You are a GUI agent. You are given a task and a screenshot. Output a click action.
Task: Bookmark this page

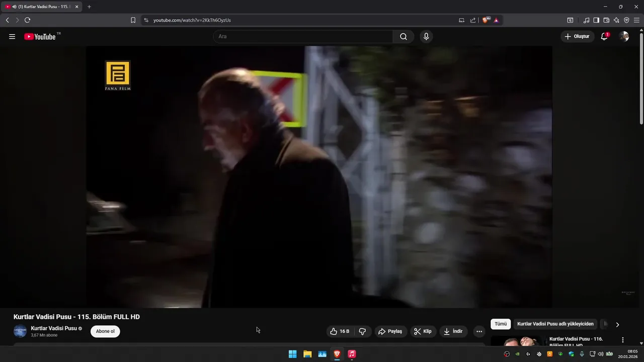click(x=133, y=20)
